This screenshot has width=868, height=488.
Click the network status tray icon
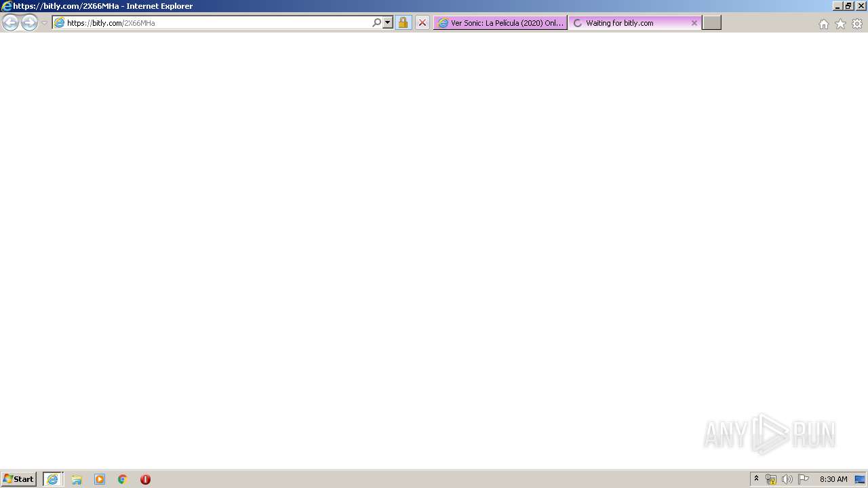click(x=771, y=479)
